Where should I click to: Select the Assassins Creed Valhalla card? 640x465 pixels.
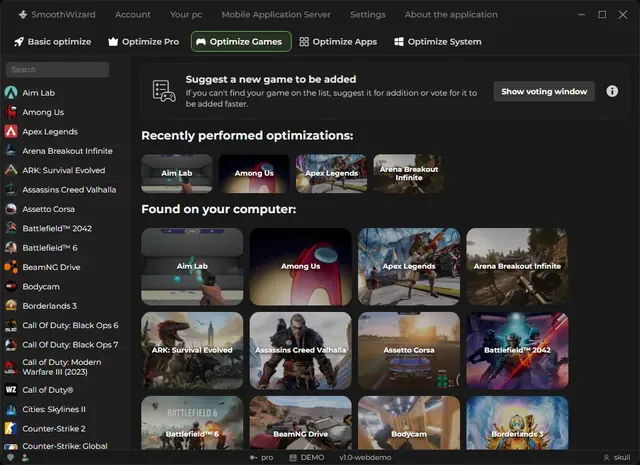(300, 351)
